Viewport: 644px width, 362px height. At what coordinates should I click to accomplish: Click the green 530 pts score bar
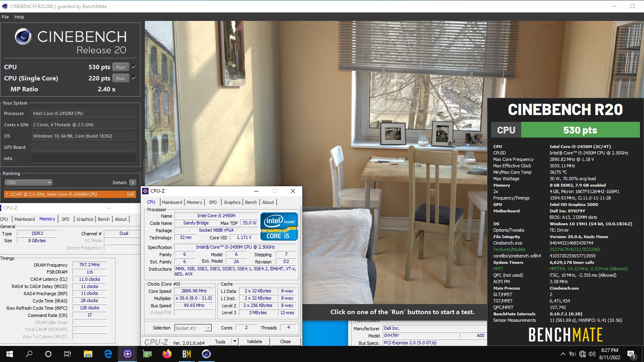pos(580,130)
